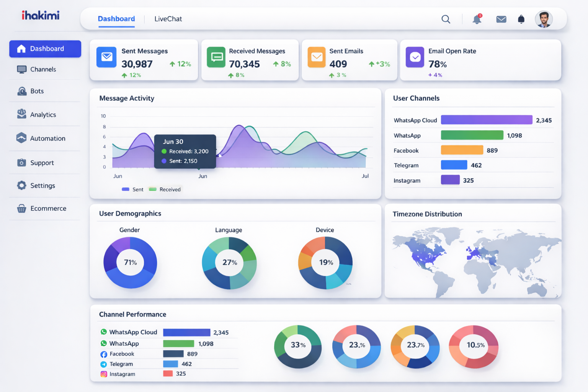Click the Settings gear icon in sidebar
The height and width of the screenshot is (392, 588).
click(x=22, y=185)
